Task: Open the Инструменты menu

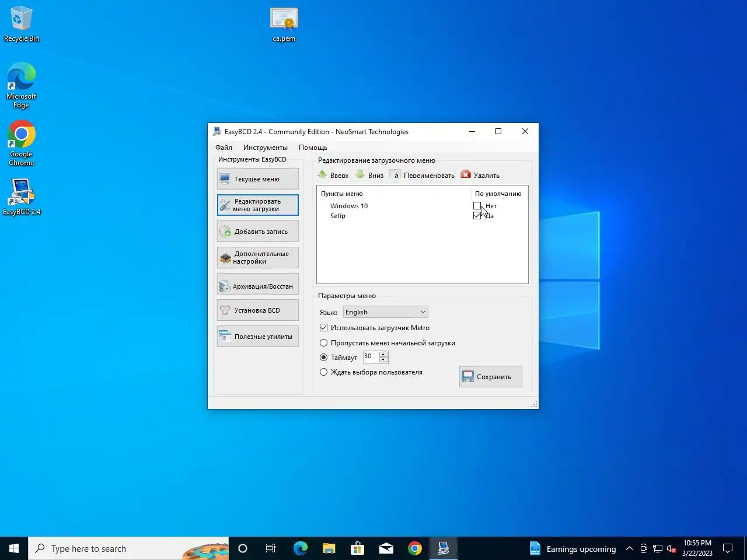Action: click(266, 148)
